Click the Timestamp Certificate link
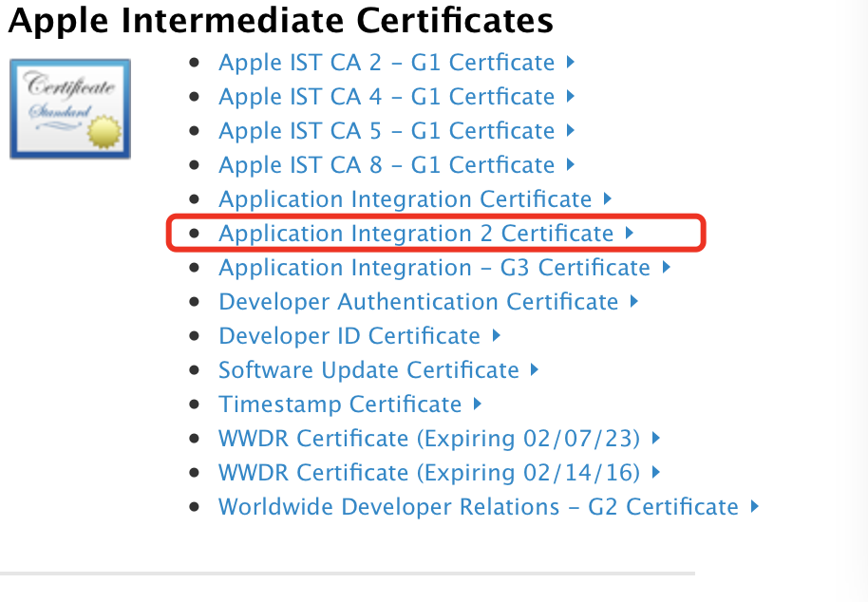868x602 pixels. [340, 404]
